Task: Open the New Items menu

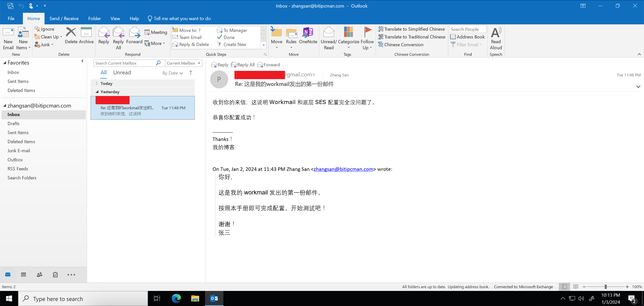Action: pyautogui.click(x=23, y=38)
